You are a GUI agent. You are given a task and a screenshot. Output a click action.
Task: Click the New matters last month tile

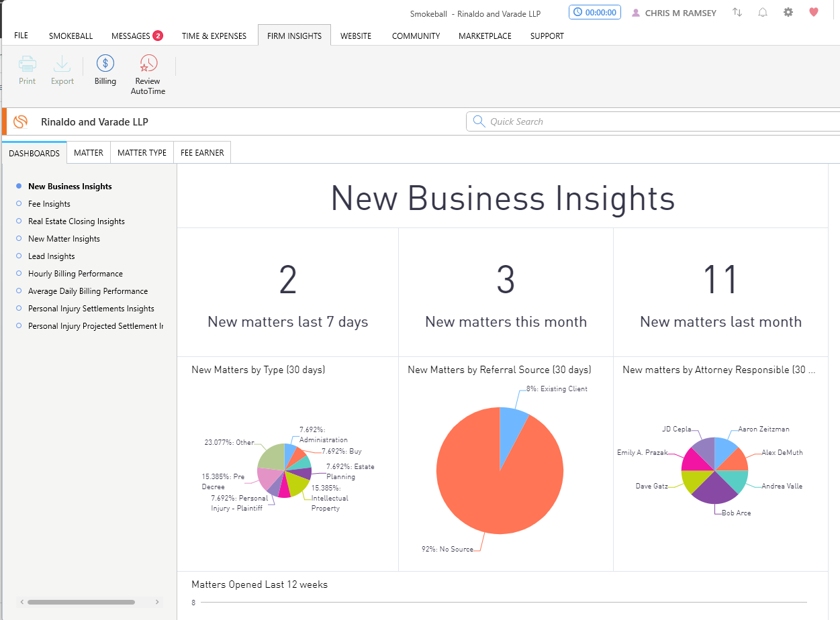(720, 293)
